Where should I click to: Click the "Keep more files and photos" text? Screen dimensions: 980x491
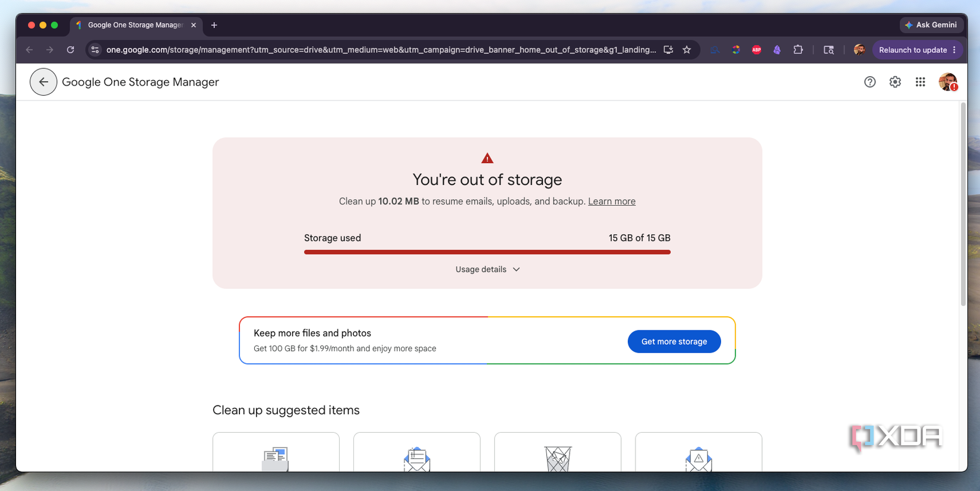point(312,333)
